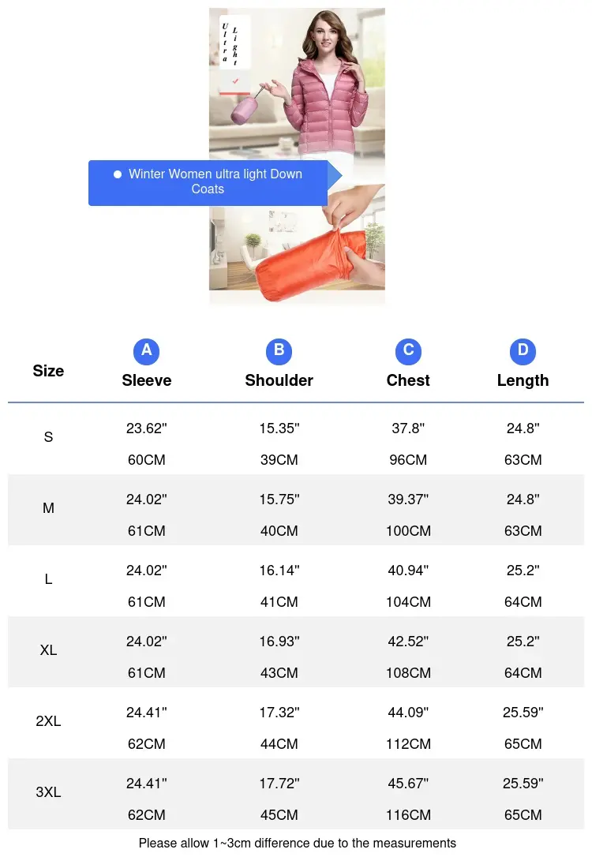Viewport: 592px width, 868px height.
Task: Select the 2XL size row label
Action: [x=48, y=721]
